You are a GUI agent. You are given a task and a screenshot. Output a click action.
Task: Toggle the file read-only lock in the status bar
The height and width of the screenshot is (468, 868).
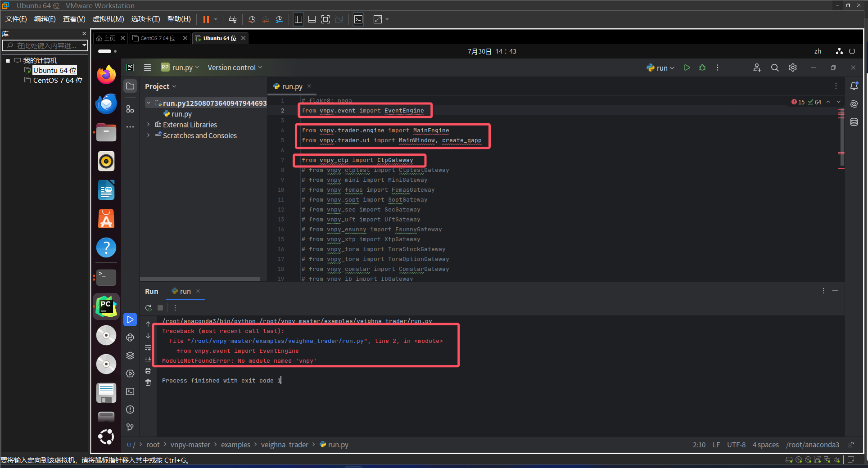click(851, 445)
